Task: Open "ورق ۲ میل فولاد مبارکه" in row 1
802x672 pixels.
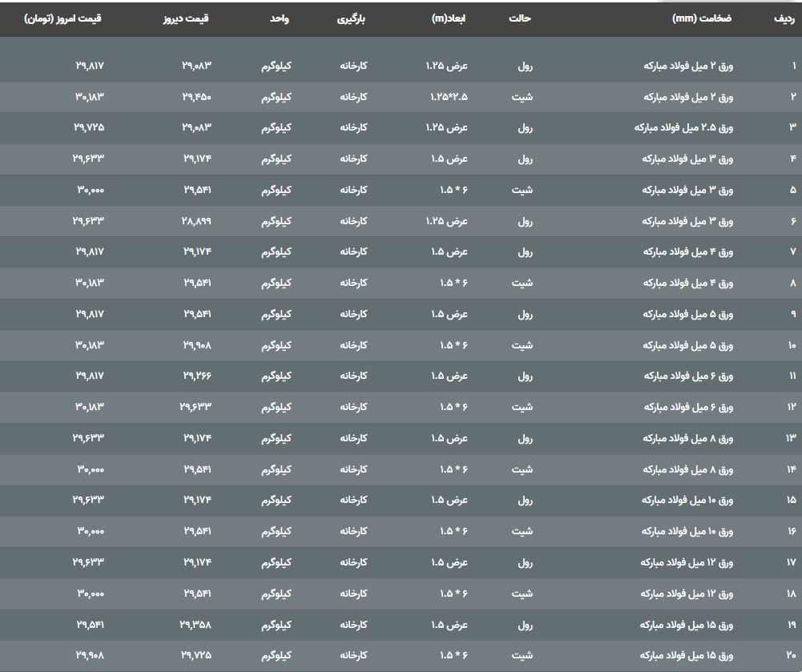Action: (x=688, y=66)
